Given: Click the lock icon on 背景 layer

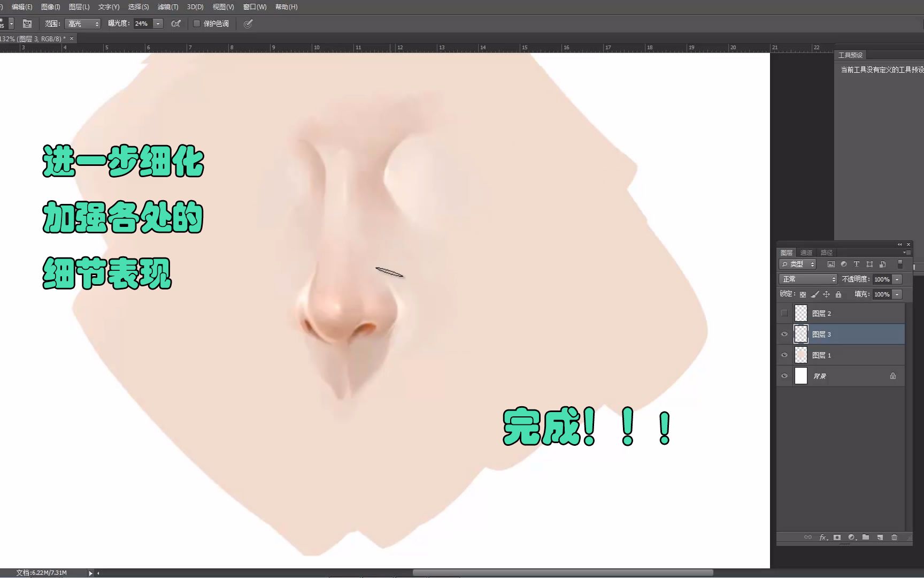Looking at the screenshot, I should point(893,376).
